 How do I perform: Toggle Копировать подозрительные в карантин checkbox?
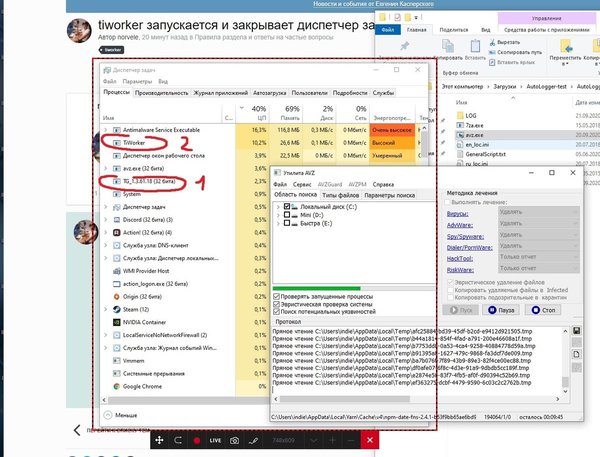pyautogui.click(x=451, y=297)
